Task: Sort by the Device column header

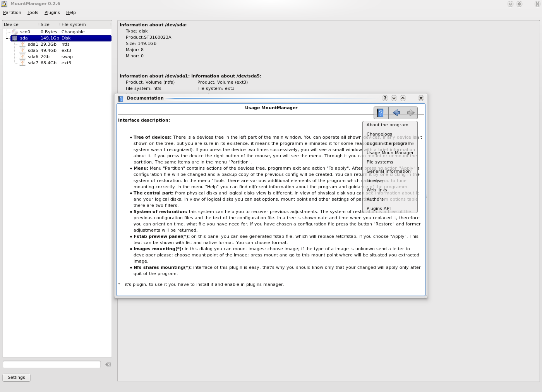Action: [x=21, y=24]
